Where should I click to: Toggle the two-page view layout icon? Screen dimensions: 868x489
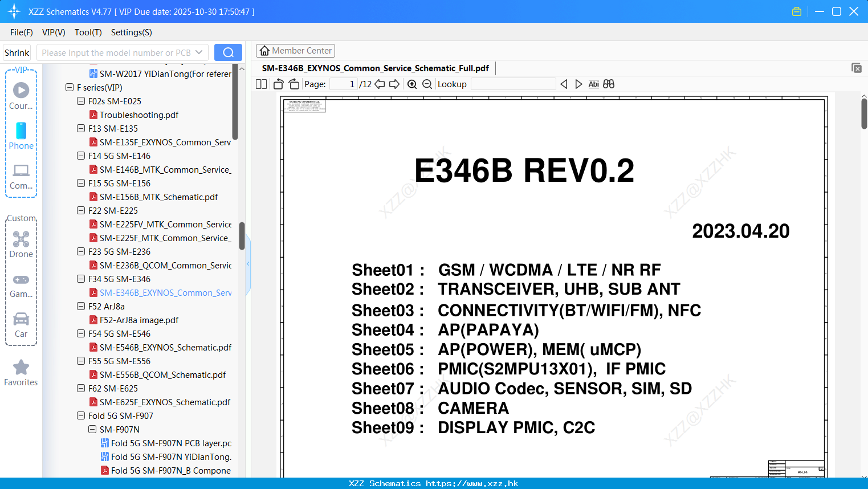click(261, 84)
